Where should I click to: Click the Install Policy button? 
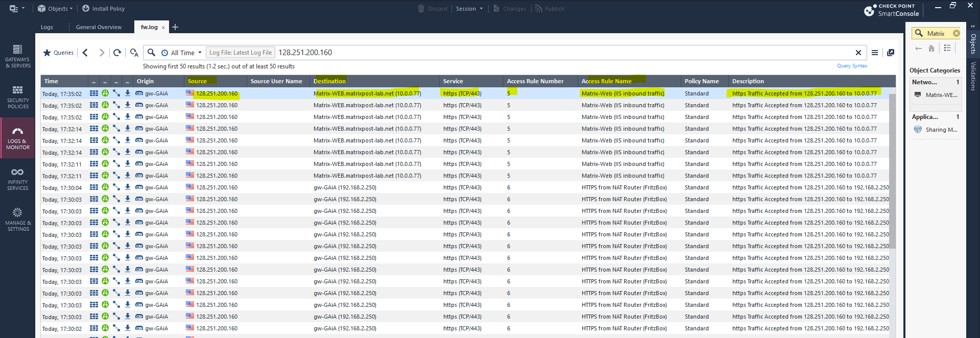coord(103,9)
